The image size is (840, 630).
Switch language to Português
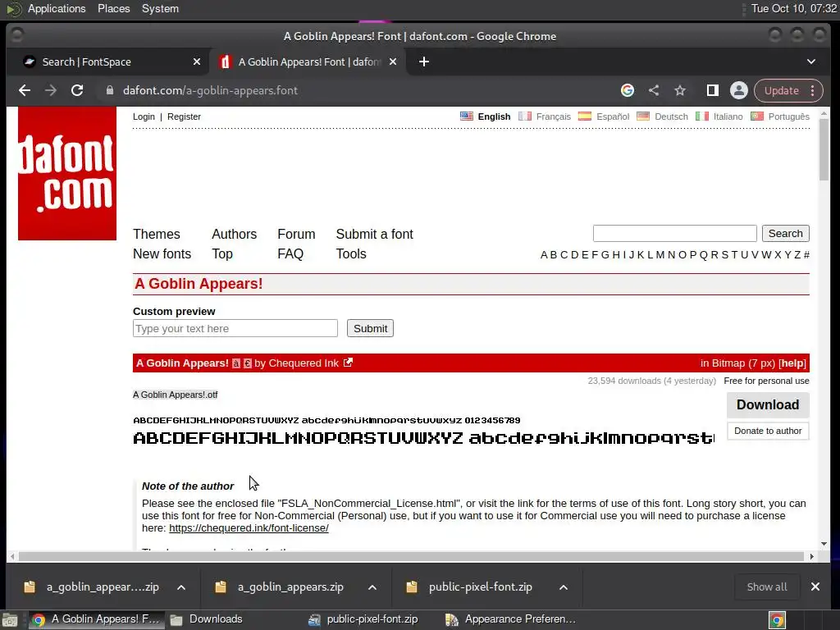pyautogui.click(x=788, y=116)
